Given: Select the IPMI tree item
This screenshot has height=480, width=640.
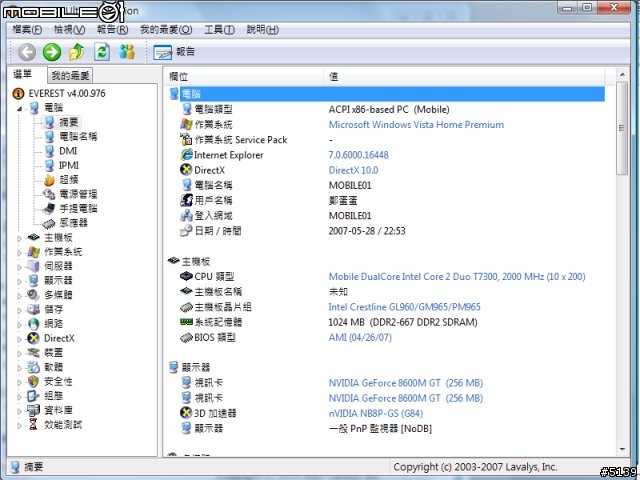Looking at the screenshot, I should pyautogui.click(x=69, y=165).
